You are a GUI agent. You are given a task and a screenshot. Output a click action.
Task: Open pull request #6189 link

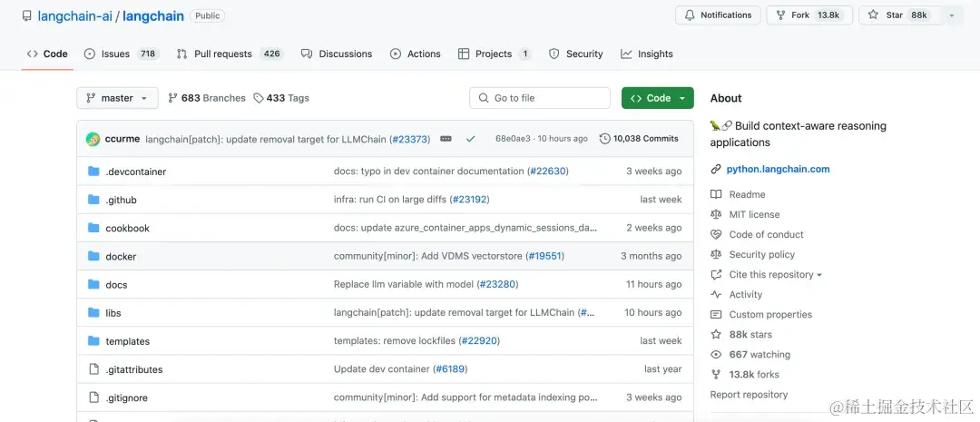450,368
